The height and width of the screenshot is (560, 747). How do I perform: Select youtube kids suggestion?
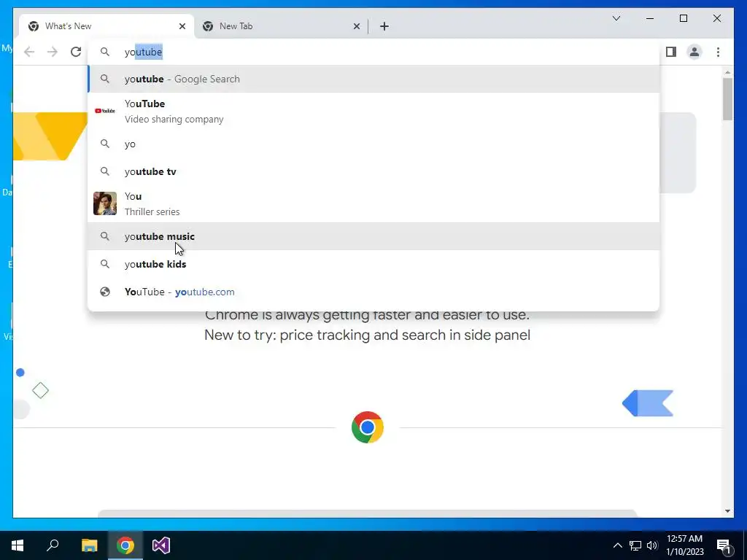[x=374, y=264]
